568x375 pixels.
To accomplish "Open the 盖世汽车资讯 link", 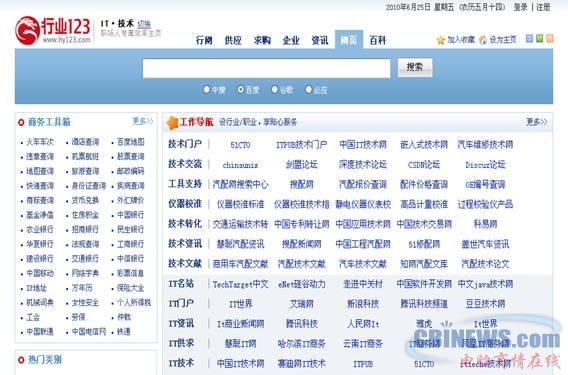I will click(x=485, y=244).
